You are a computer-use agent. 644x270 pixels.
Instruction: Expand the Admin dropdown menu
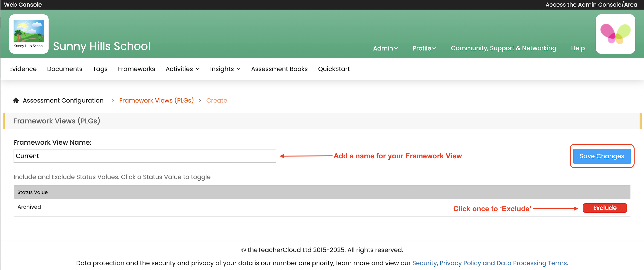click(x=385, y=48)
